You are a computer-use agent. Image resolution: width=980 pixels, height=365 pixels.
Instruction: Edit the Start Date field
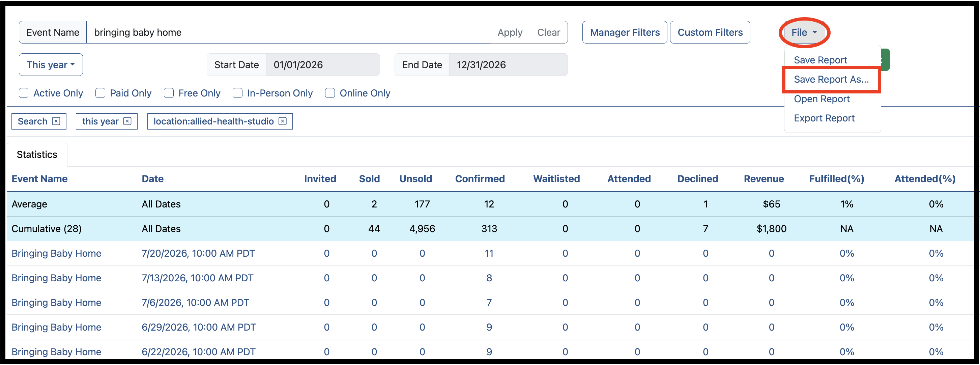323,65
